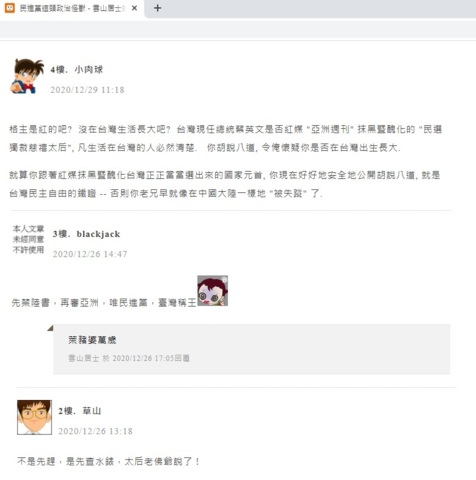Open commenter name 華山

click(92, 411)
